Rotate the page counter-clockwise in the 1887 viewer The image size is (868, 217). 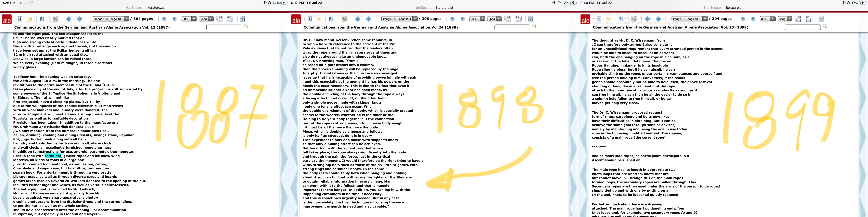[x=230, y=19]
